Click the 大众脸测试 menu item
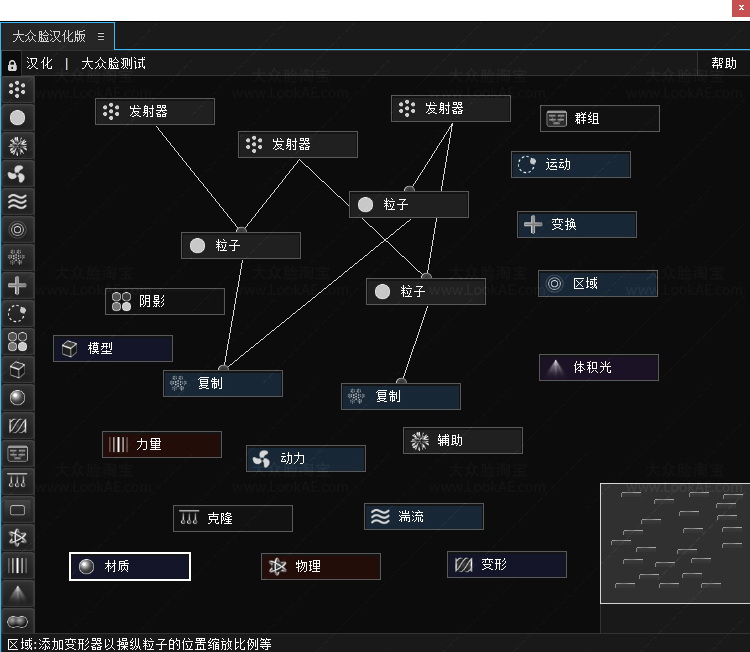 point(113,63)
